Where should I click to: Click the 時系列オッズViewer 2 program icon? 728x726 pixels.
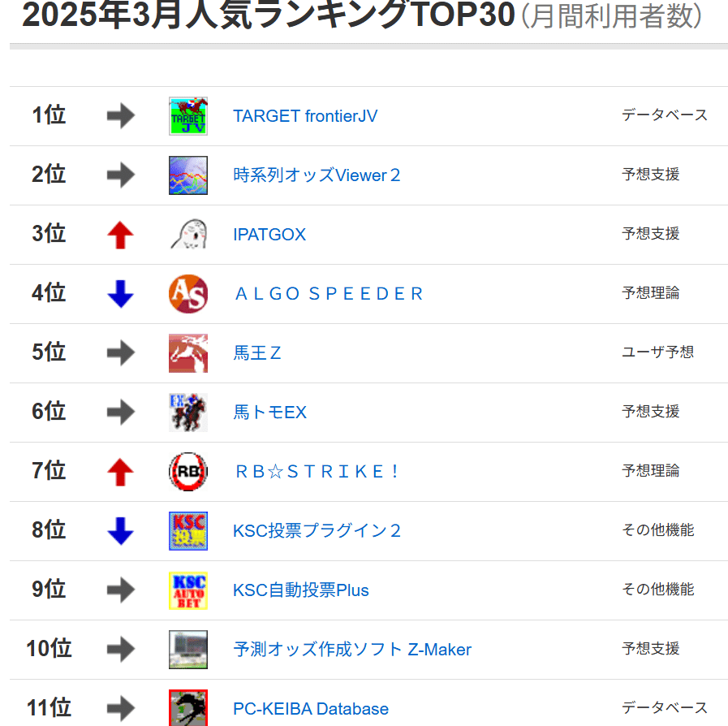[187, 175]
